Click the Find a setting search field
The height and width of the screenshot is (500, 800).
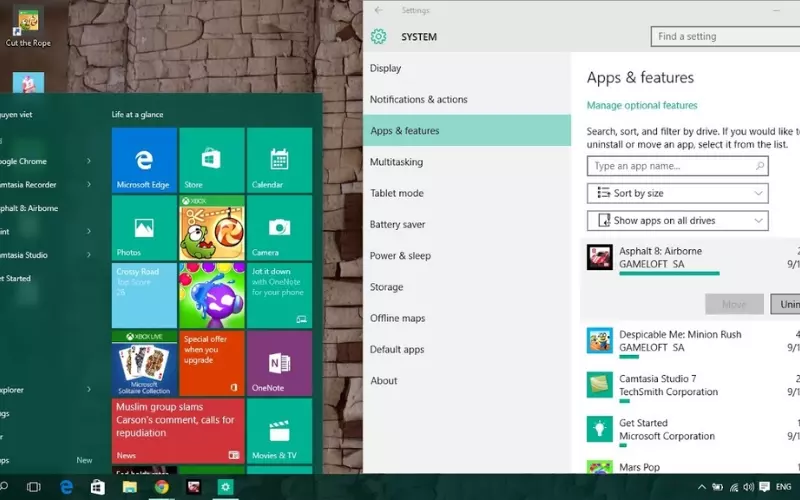coord(726,37)
